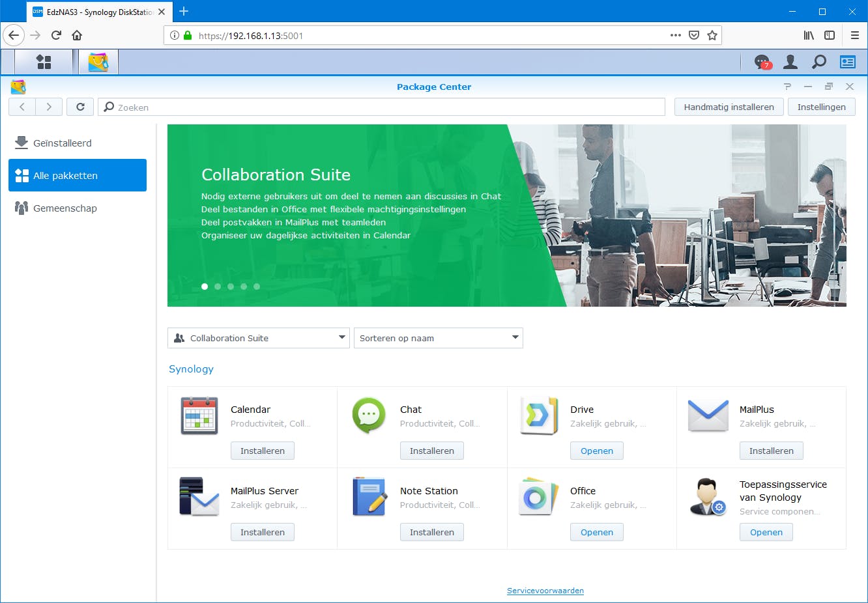
Task: Select Gemeenschap in the sidebar
Action: click(78, 208)
